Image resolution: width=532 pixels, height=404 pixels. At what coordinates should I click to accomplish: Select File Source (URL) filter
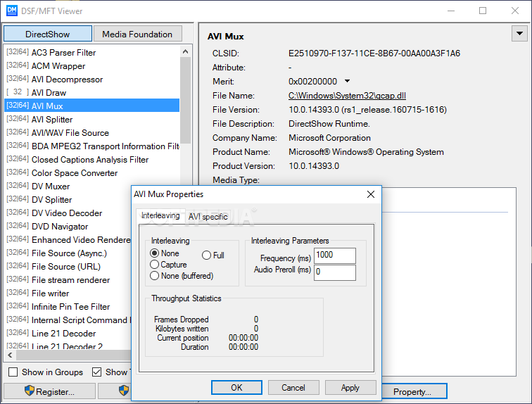click(x=68, y=266)
